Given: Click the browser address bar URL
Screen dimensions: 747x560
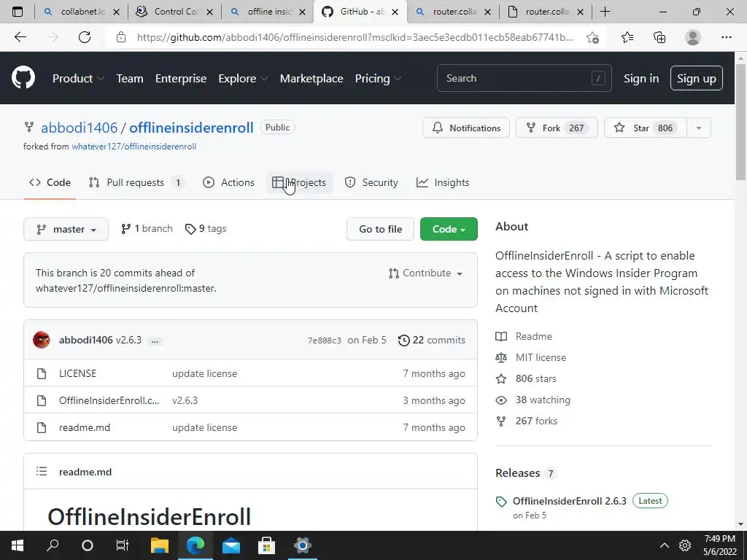Looking at the screenshot, I should coord(355,37).
